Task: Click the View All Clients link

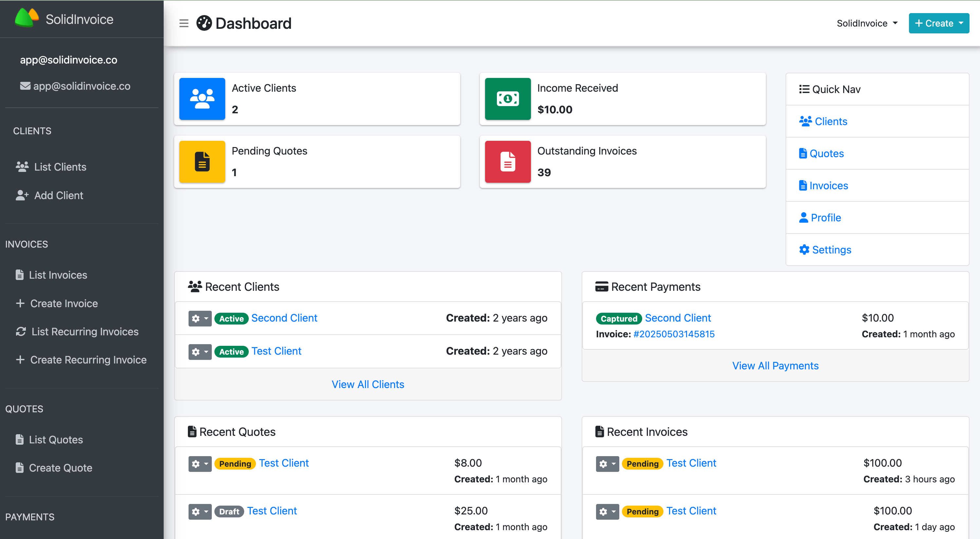Action: pos(368,384)
